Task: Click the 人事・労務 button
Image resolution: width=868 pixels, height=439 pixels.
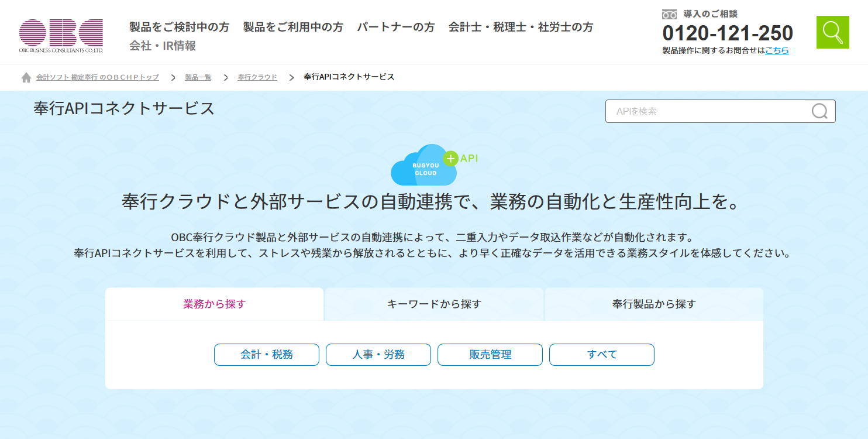Action: pos(378,355)
